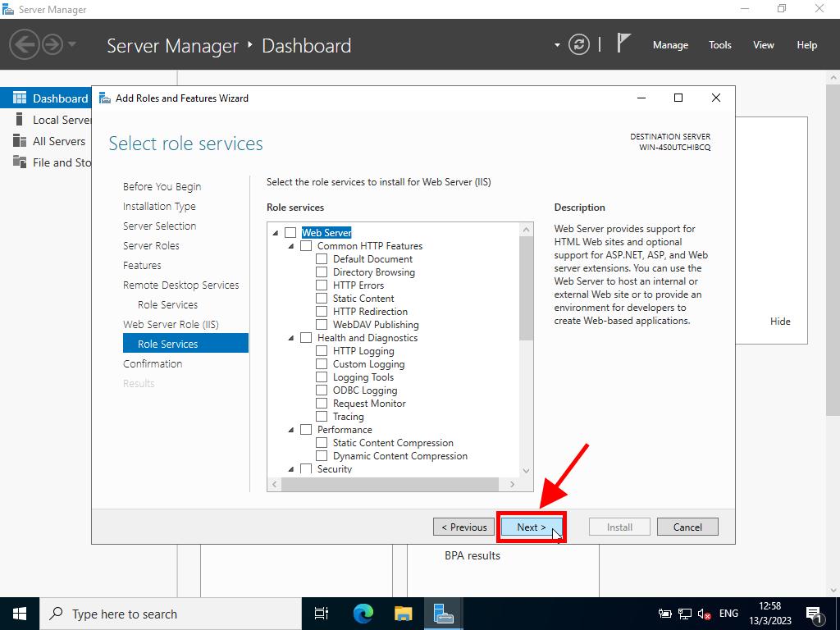Click the back navigation arrow in Server Manager
Screen dimensions: 840x630
24,44
